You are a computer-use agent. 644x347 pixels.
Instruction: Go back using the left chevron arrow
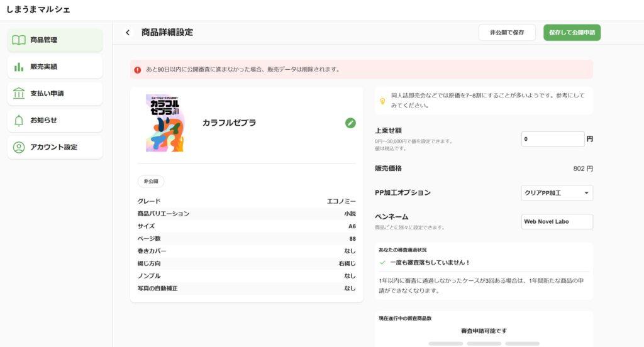pyautogui.click(x=128, y=33)
